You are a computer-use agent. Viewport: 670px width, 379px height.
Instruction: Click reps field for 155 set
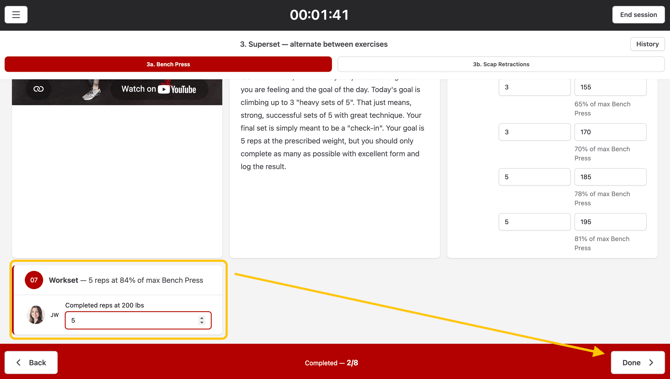coord(534,87)
